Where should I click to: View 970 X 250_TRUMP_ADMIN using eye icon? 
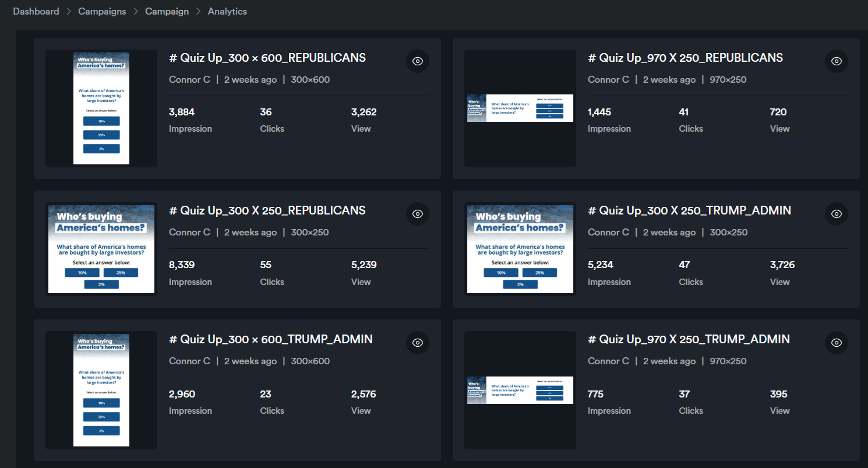click(836, 343)
